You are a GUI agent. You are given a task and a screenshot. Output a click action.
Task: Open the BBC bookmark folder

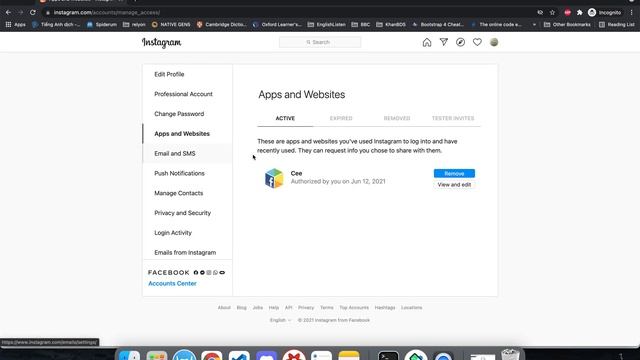tap(360, 24)
